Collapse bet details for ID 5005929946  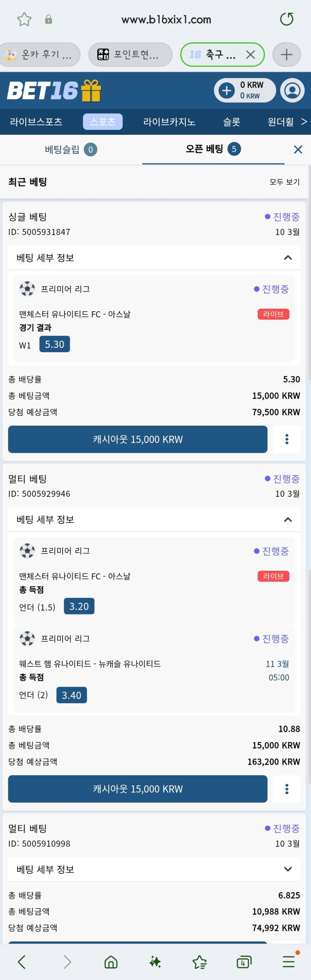[288, 520]
